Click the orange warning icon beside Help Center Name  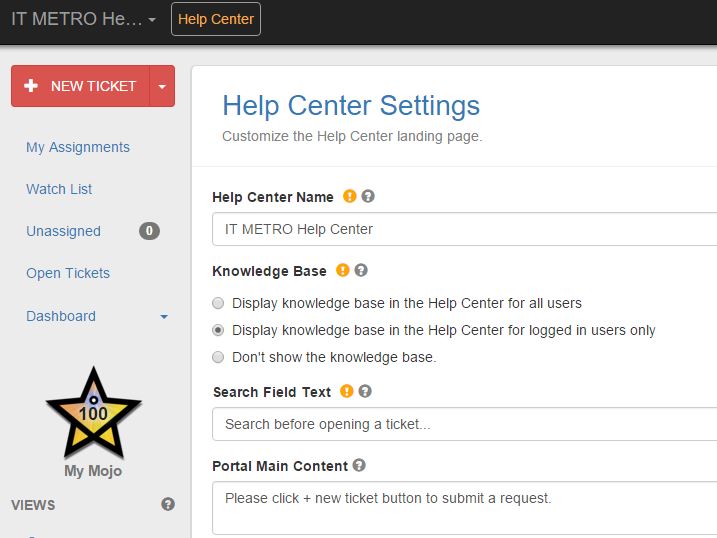tap(349, 197)
